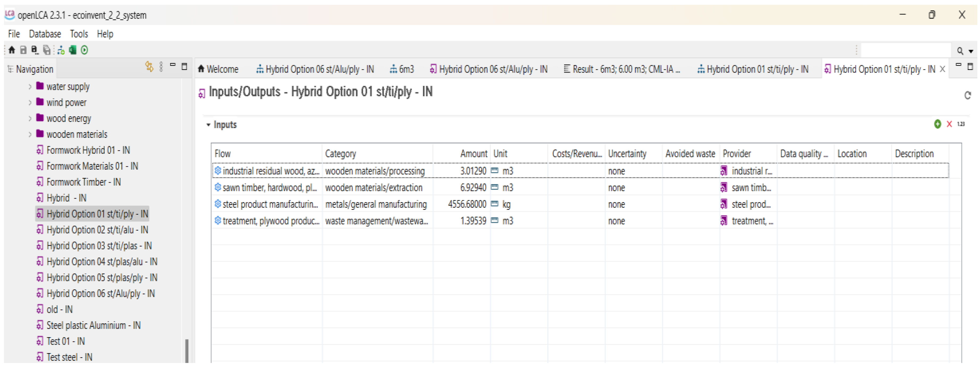Click the link with editor arrows icon
This screenshot has height=368, width=980.
pos(149,67)
